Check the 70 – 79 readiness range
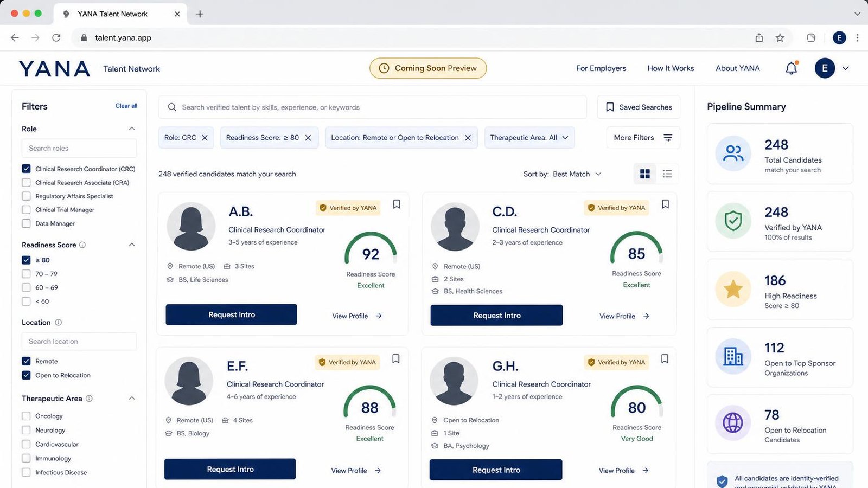 click(x=26, y=274)
